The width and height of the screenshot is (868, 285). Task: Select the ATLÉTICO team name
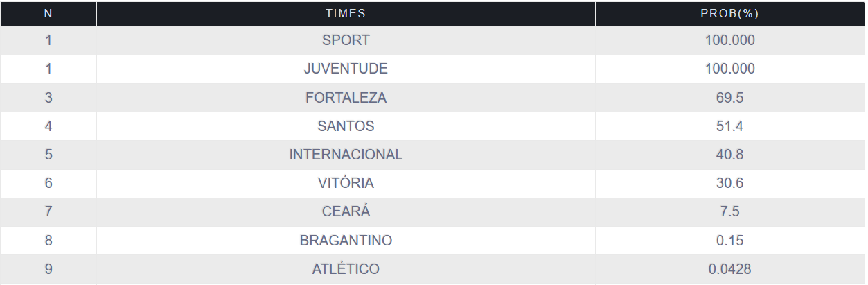tap(346, 269)
